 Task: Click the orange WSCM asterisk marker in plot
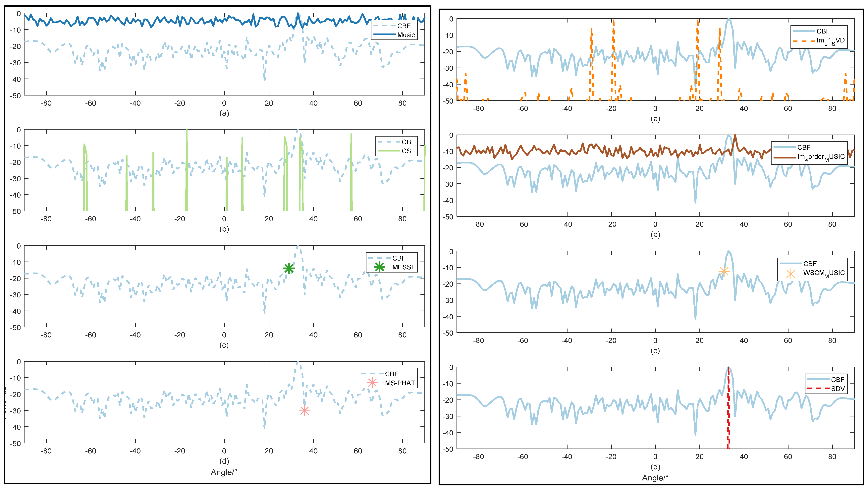coord(724,271)
